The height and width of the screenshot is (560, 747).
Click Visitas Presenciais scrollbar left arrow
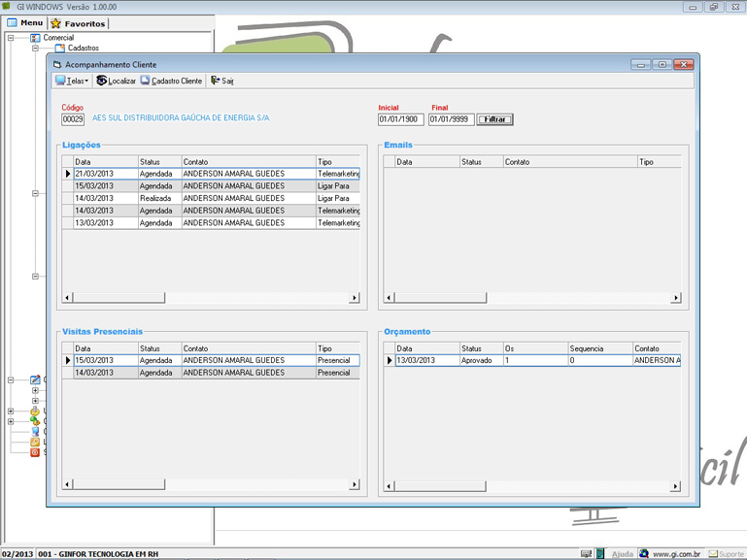(67, 484)
